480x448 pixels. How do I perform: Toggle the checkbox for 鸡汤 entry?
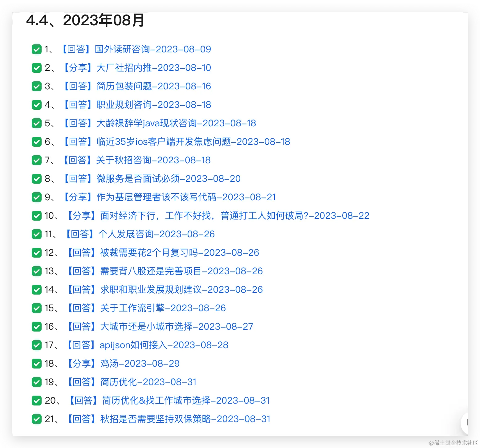coord(37,364)
